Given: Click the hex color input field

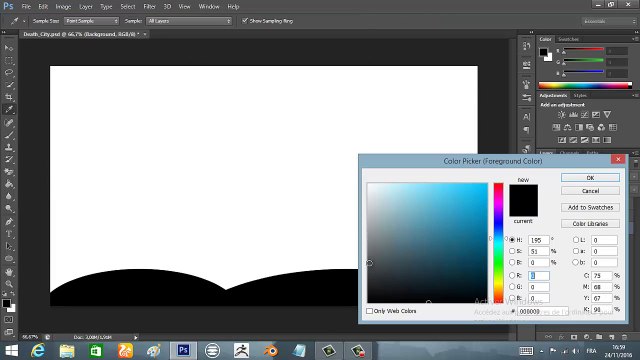Looking at the screenshot, I should click(543, 311).
